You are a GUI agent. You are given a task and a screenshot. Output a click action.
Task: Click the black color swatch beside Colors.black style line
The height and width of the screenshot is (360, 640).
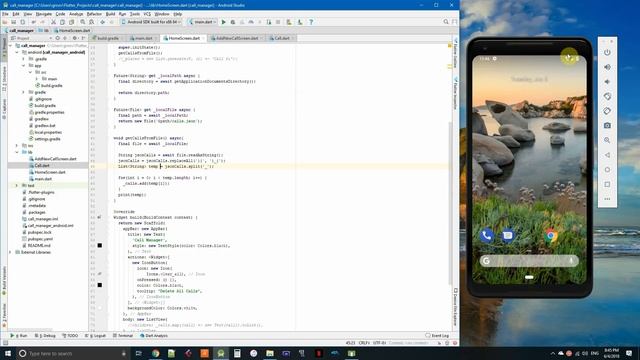tap(100, 245)
